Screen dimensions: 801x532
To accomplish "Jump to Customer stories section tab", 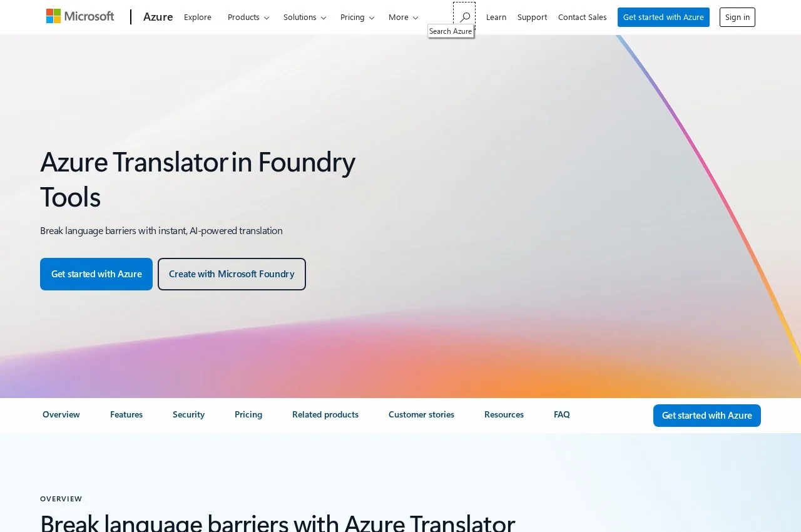I will (x=421, y=414).
